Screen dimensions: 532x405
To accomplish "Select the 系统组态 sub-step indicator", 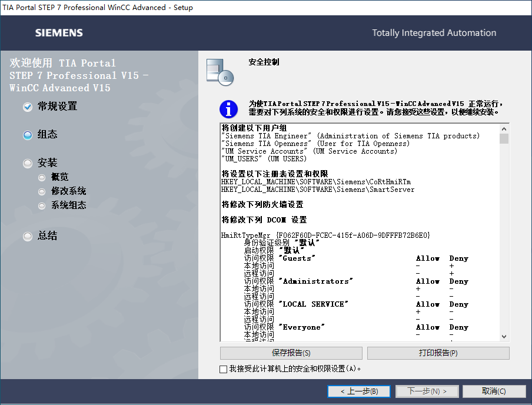I will [42, 205].
